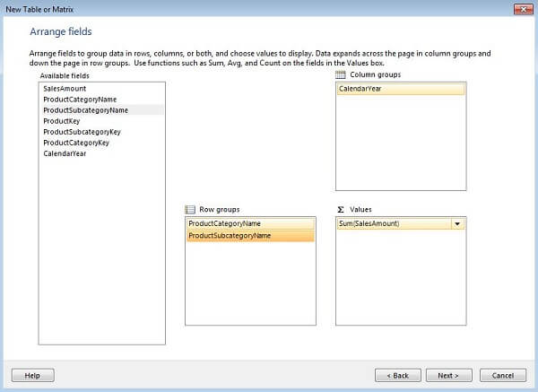Select ProductCategoryName in Row groups box
538x392 pixels.
[x=250, y=223]
